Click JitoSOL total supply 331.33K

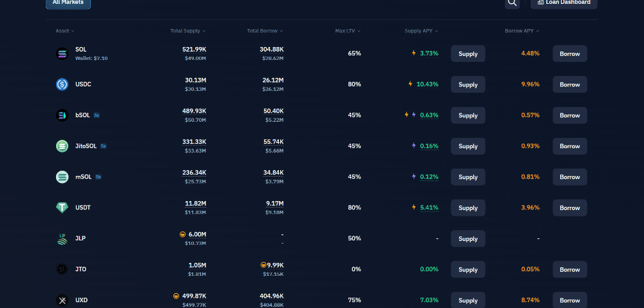click(x=194, y=142)
